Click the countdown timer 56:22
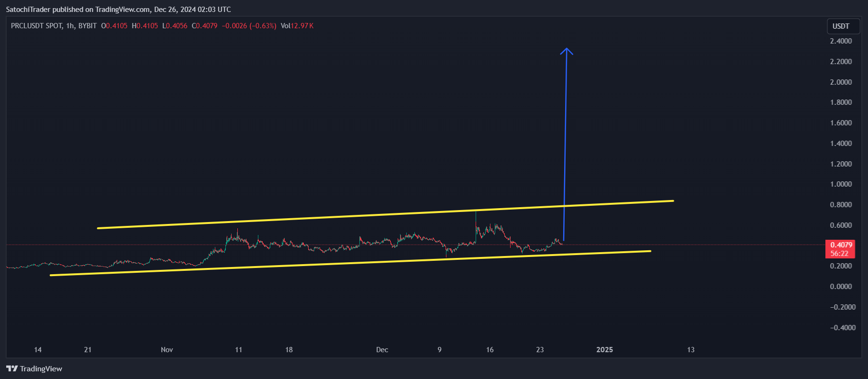The image size is (868, 379). pyautogui.click(x=840, y=254)
